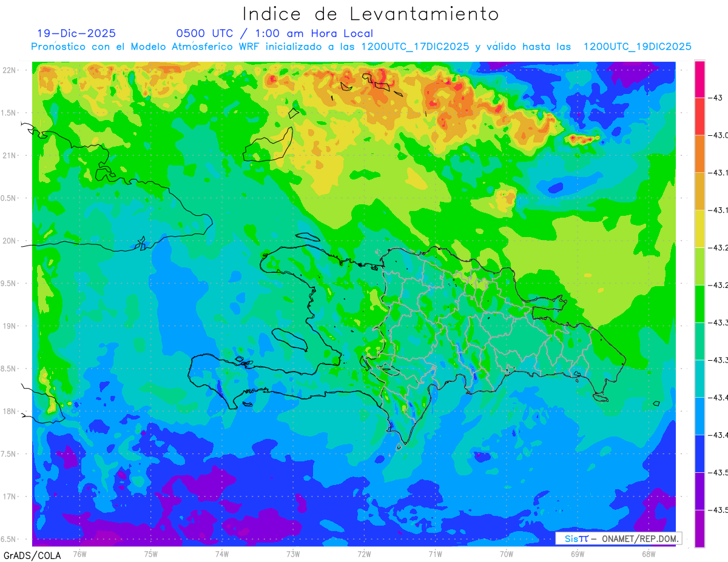
Task: Click the date '19-Dic-2025'
Action: click(x=76, y=33)
